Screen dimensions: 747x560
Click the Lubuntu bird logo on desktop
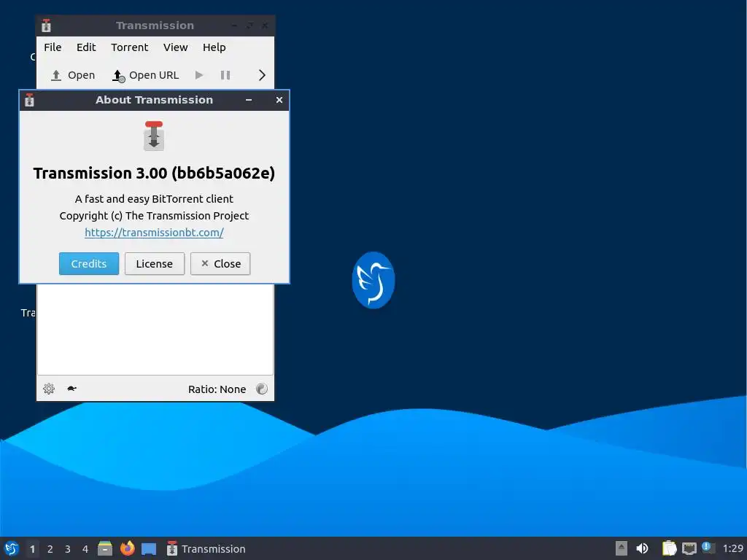[373, 281]
